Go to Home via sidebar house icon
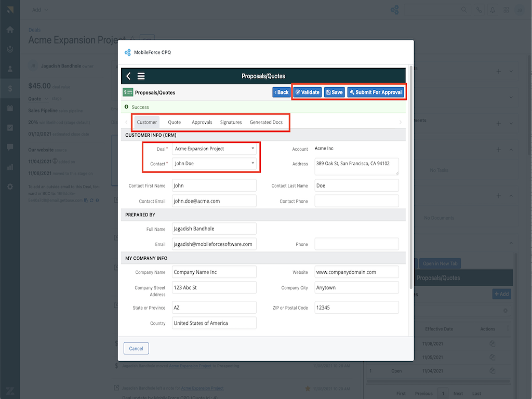The width and height of the screenshot is (532, 399). pos(10,29)
